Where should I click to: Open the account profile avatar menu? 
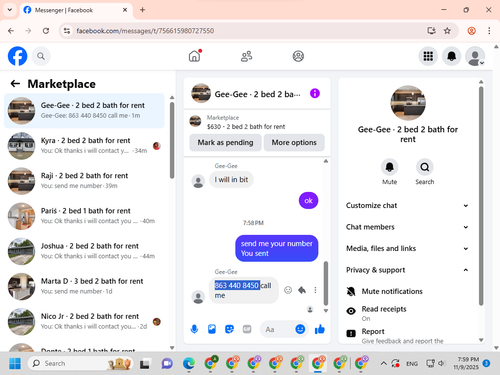point(475,56)
